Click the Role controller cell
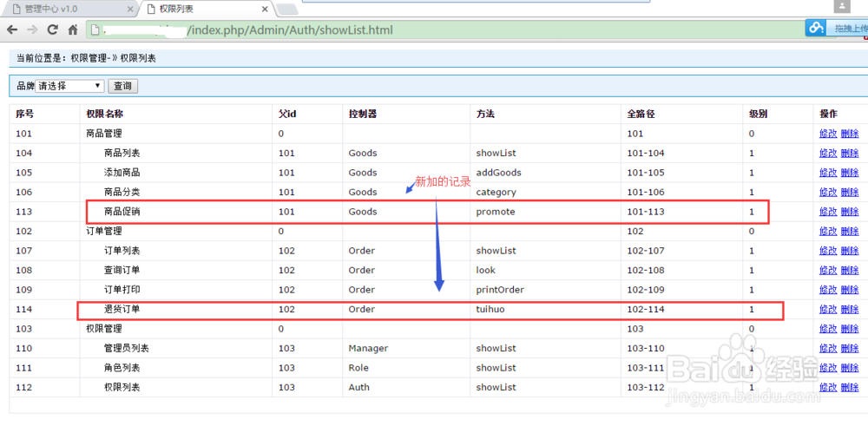 click(358, 368)
